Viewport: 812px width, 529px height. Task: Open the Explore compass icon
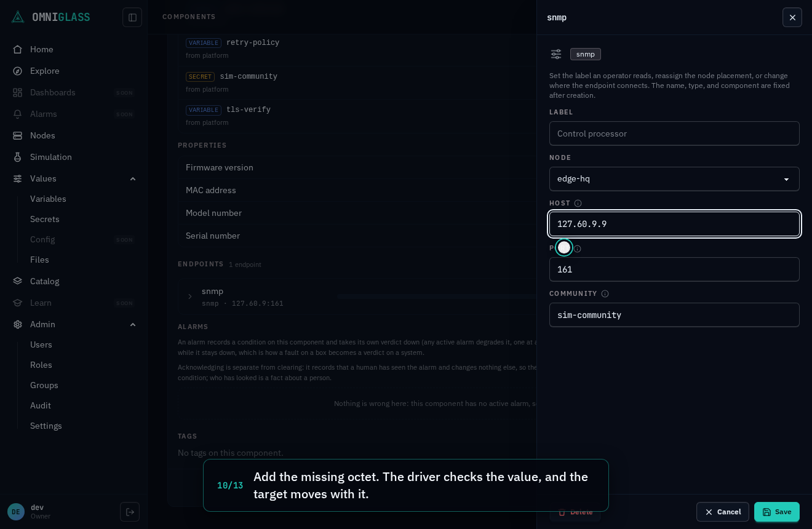[18, 71]
